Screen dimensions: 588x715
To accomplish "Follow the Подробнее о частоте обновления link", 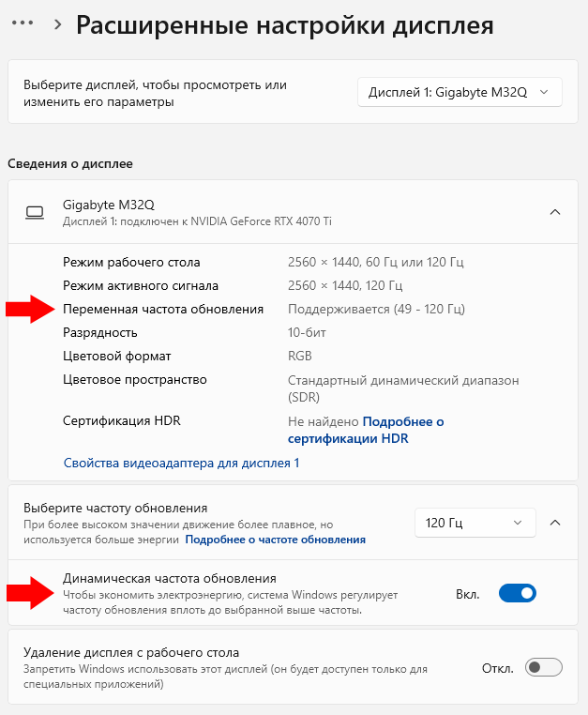I will tap(275, 540).
